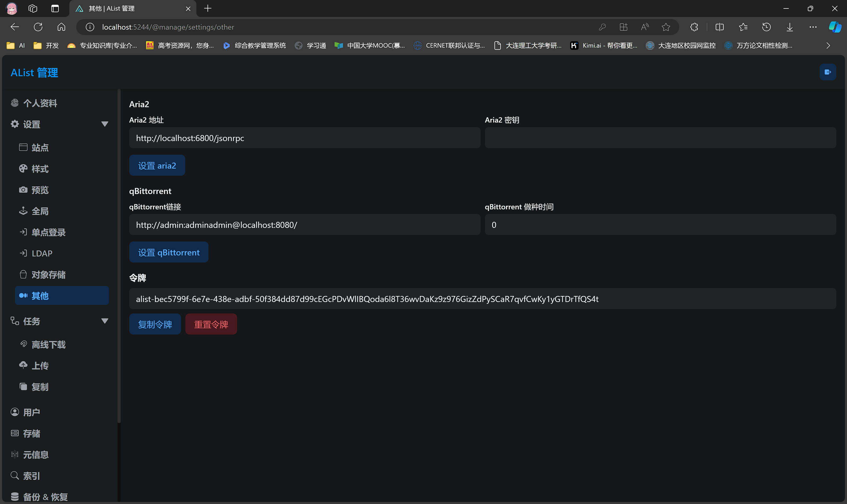This screenshot has height=504, width=847.
Task: Open browser extensions puzzle icon
Action: [x=694, y=27]
